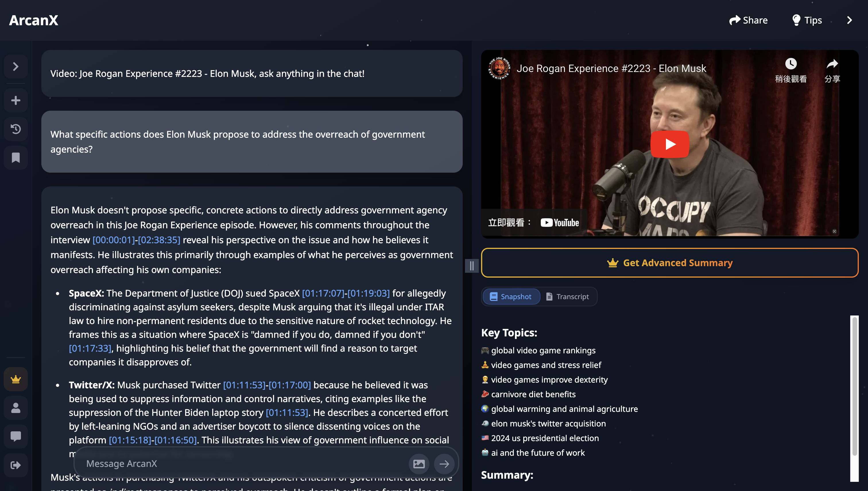The height and width of the screenshot is (491, 868).
Task: Click the image upload icon in the message box
Action: coord(419,464)
